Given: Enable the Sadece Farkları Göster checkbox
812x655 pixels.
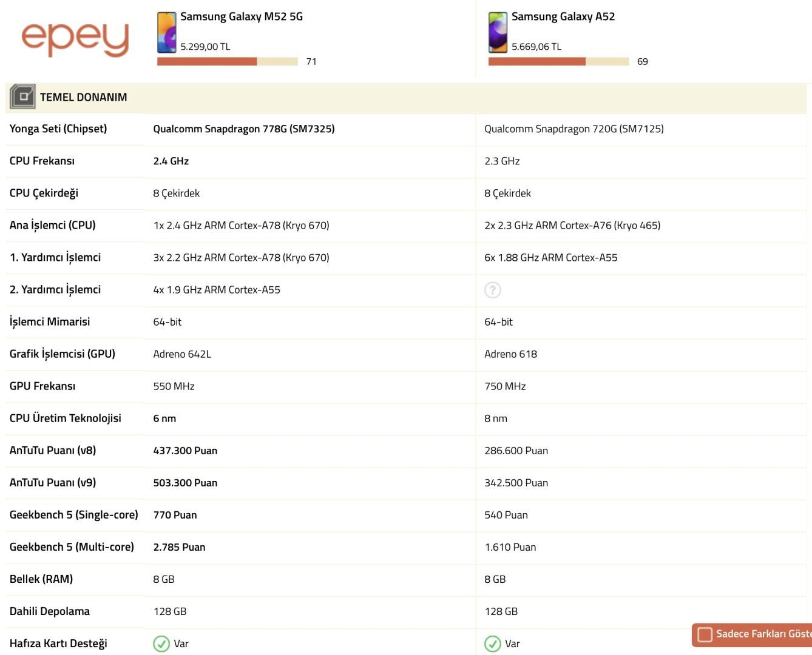Looking at the screenshot, I should point(705,634).
